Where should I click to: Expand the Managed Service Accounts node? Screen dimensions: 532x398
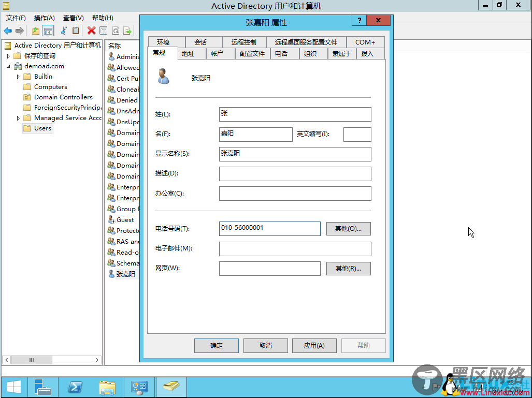(x=18, y=119)
